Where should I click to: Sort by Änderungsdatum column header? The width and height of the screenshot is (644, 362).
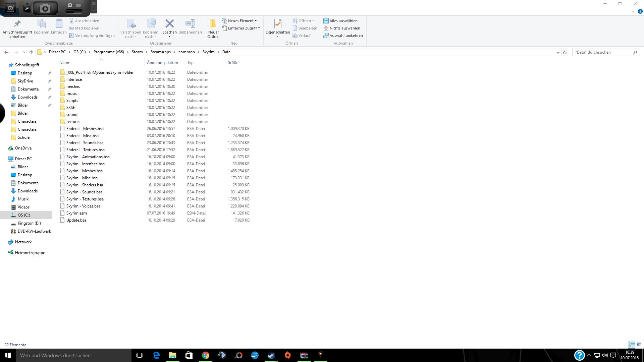(x=162, y=63)
